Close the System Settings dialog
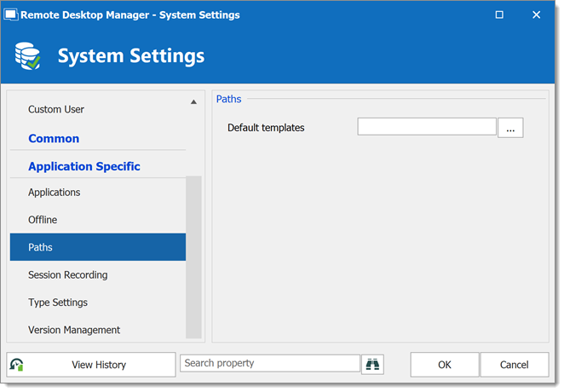The width and height of the screenshot is (564, 392). pos(536,14)
